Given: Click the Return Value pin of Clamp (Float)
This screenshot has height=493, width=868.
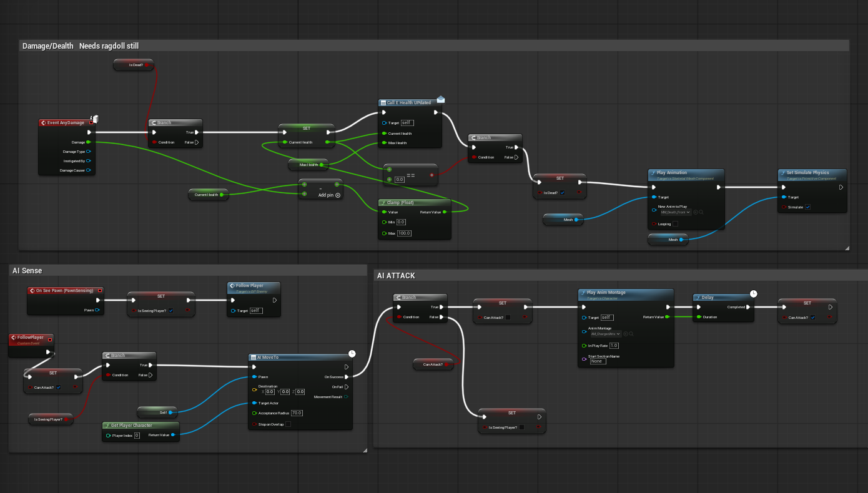Looking at the screenshot, I should pos(445,212).
